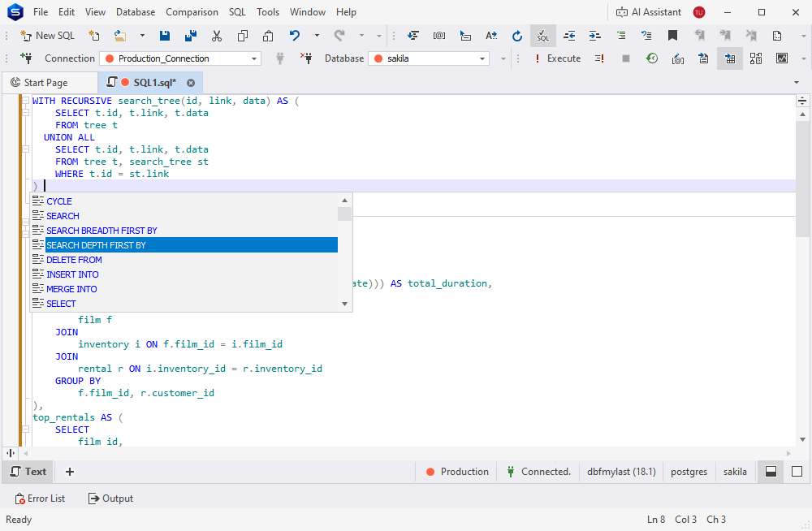Screen dimensions: 812x531
Task: Click the autocomplete list scroll down arrow
Action: tap(345, 304)
